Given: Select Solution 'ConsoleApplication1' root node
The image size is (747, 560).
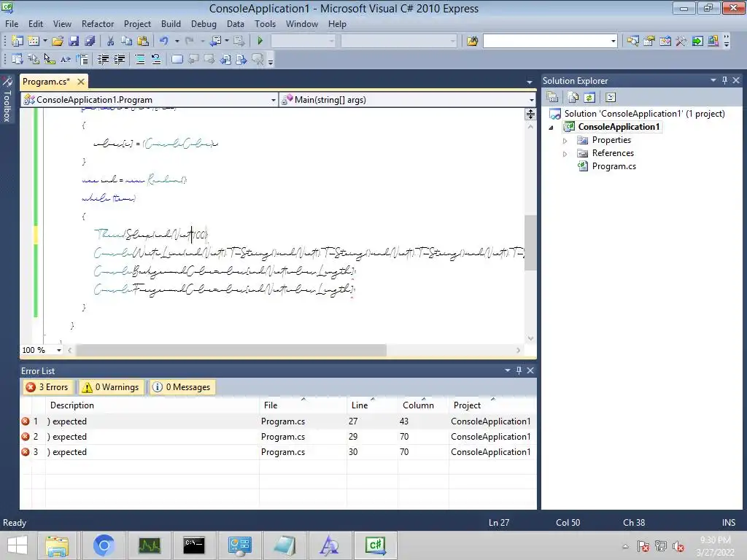Looking at the screenshot, I should (x=644, y=114).
